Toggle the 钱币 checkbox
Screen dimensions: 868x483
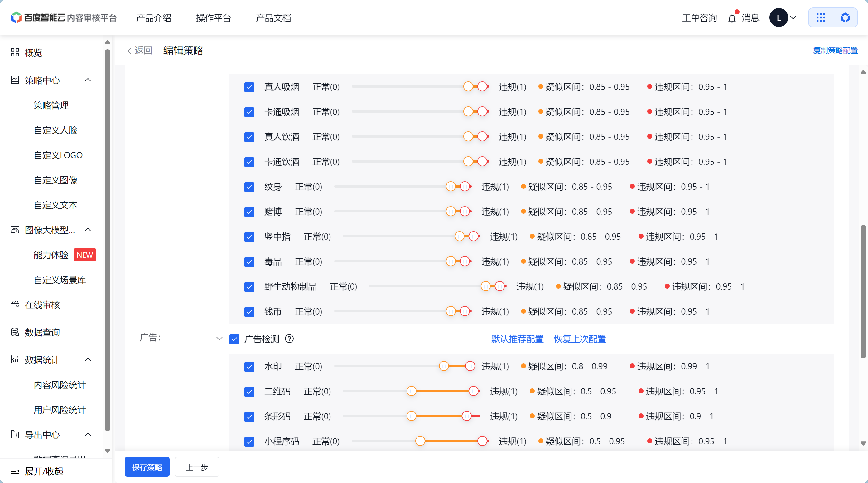pos(249,312)
